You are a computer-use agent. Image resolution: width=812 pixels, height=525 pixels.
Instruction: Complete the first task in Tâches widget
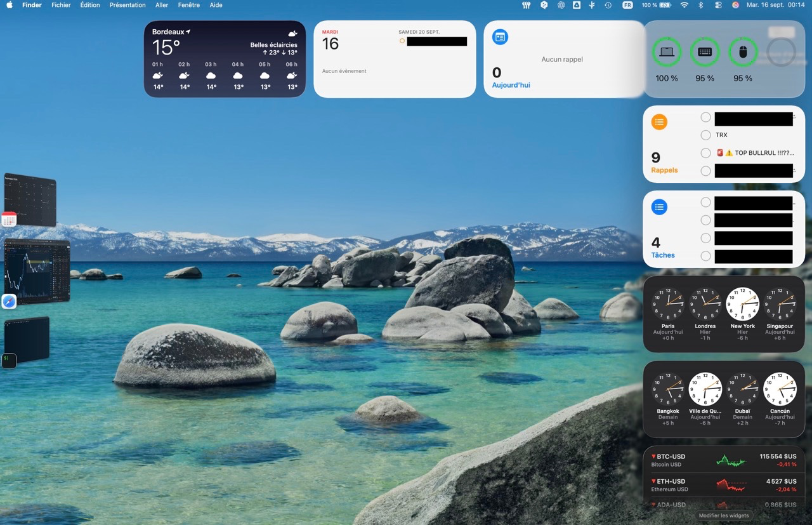705,203
